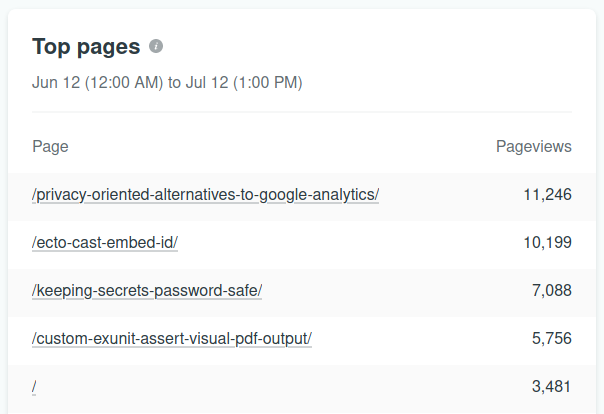
Task: Click the divider line below the date range
Action: click(302, 112)
